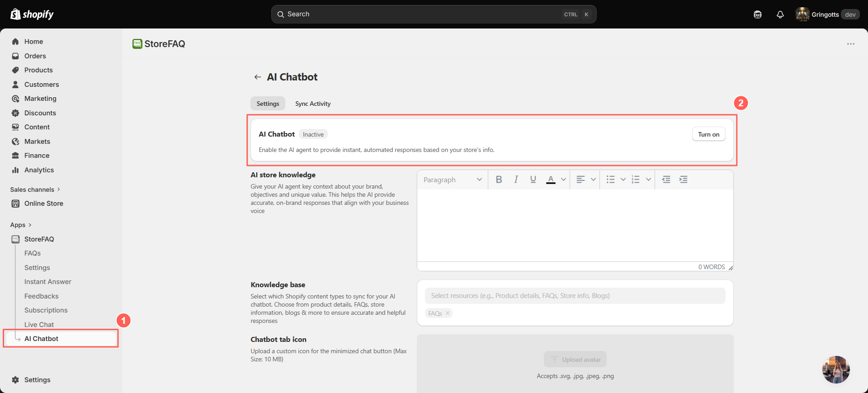Expand the alignment options arrow
This screenshot has height=393, width=868.
click(593, 180)
